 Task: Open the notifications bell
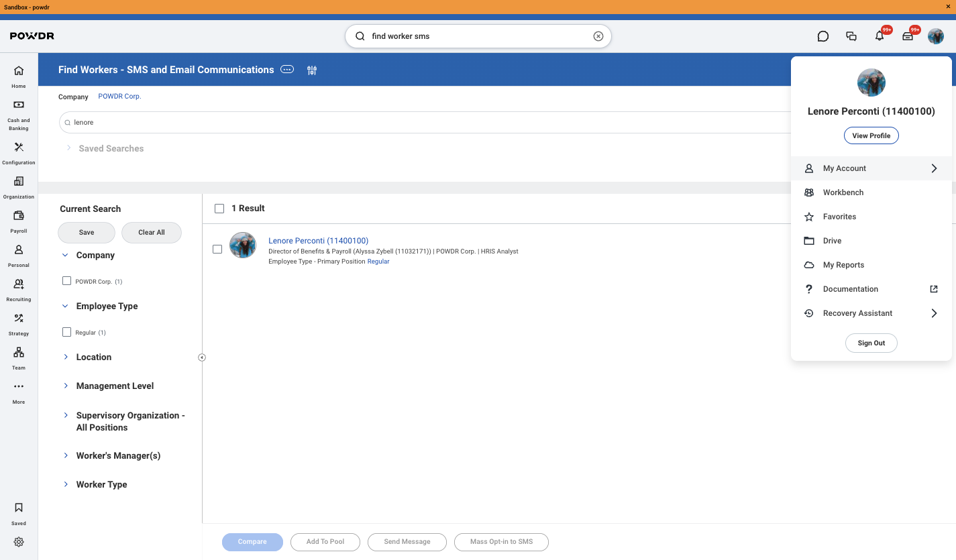880,36
